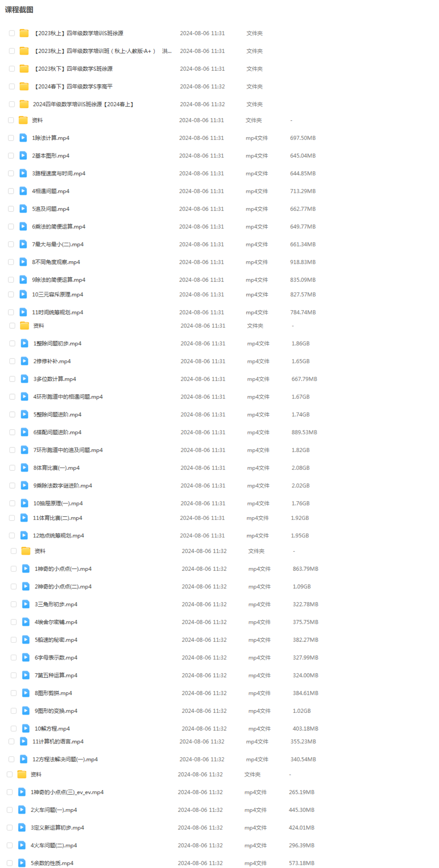
Task: Click the video icon for 4埃舍尔密铺.mp4
Action: [x=26, y=622]
